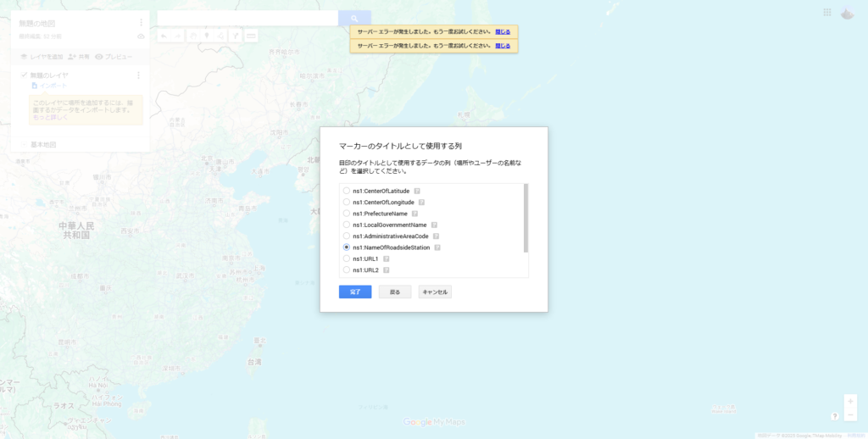Select the draw line tool
The height and width of the screenshot is (439, 868).
tap(221, 36)
